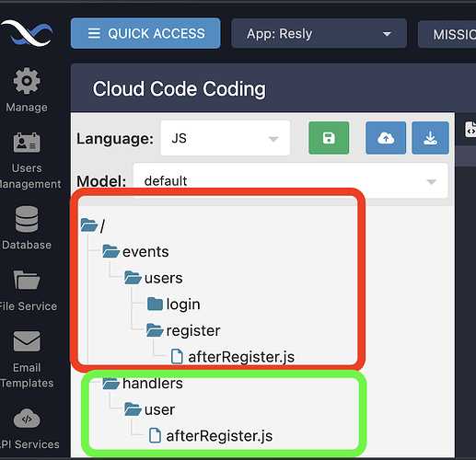Open Email Templates from the sidebar
The width and height of the screenshot is (476, 460).
(27, 359)
